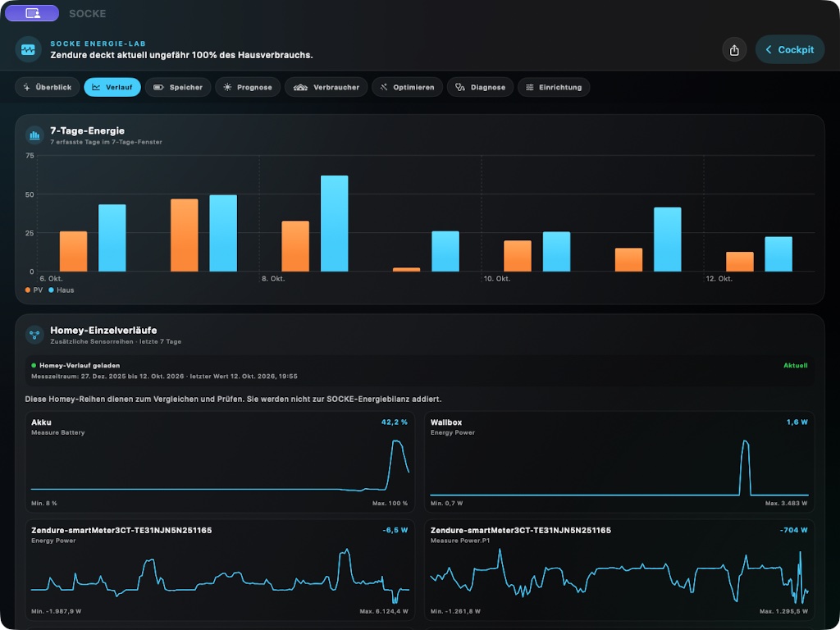
Task: Click the Akku value "42,2 %"
Action: 395,422
